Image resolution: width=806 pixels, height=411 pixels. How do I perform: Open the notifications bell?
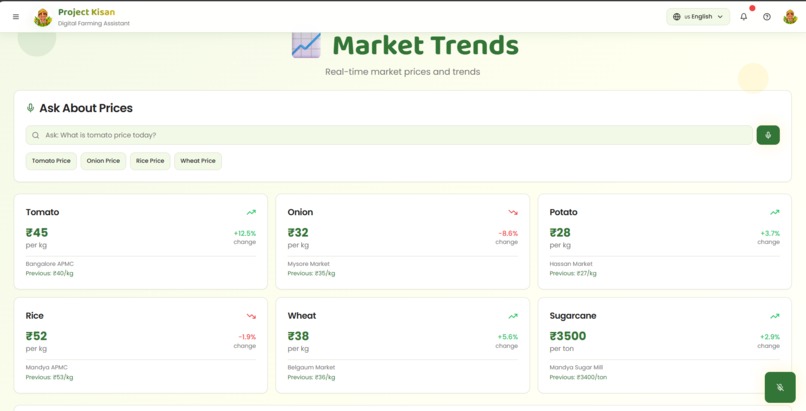pyautogui.click(x=743, y=16)
